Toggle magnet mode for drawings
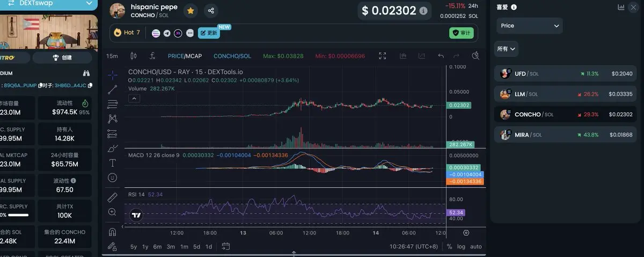The width and height of the screenshot is (644, 257). tap(113, 232)
